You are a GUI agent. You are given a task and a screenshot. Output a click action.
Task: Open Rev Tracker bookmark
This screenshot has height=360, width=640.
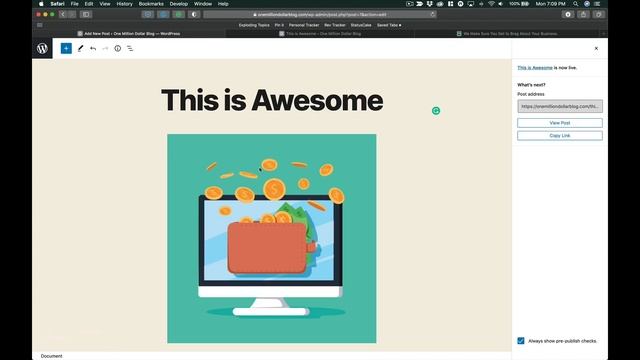point(335,25)
